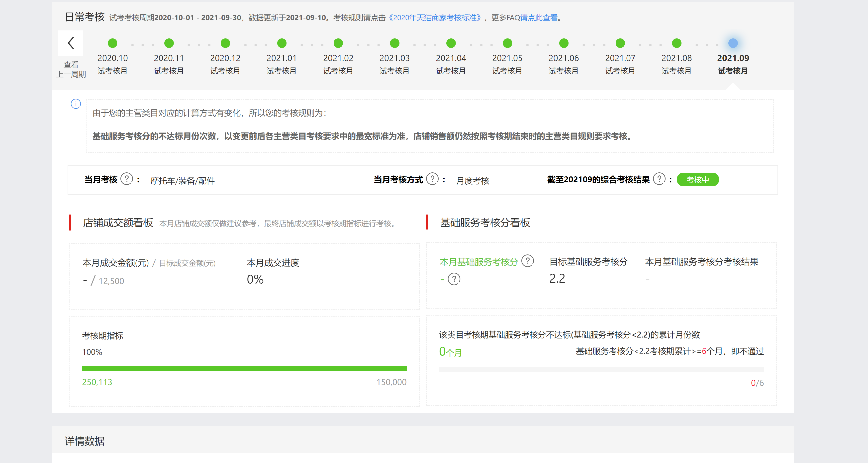Select the current 2021.09 assessment month

pos(733,57)
